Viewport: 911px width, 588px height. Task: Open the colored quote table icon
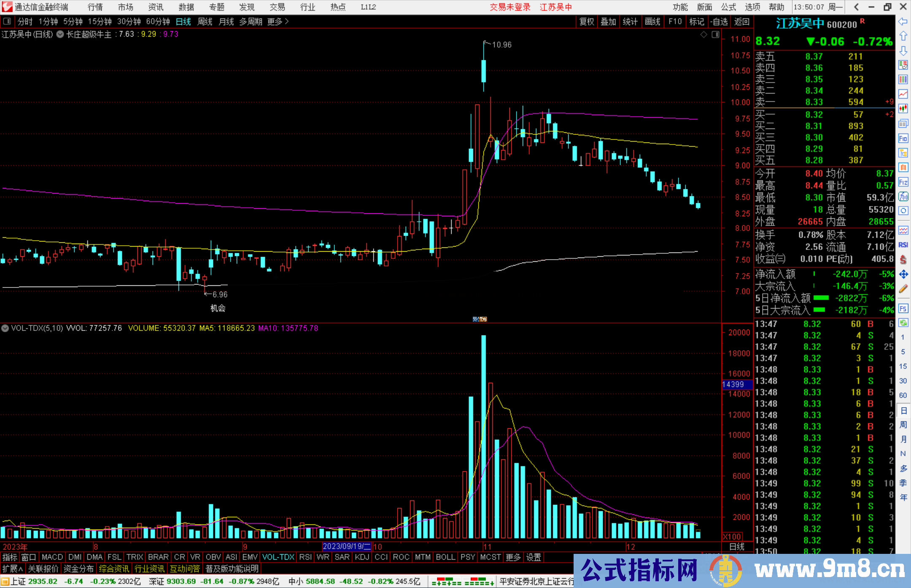(903, 80)
